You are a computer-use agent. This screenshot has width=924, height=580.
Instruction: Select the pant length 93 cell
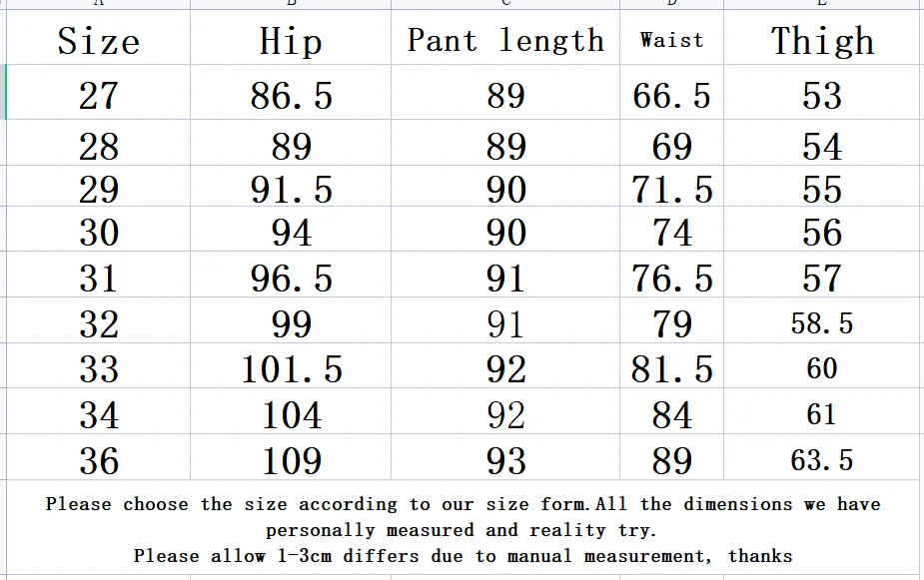pos(505,460)
